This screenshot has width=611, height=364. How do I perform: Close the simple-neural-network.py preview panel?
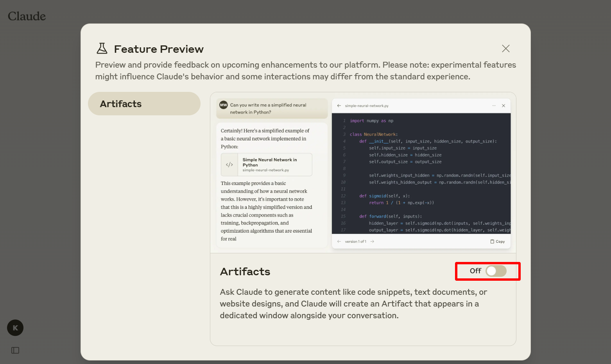[503, 106]
